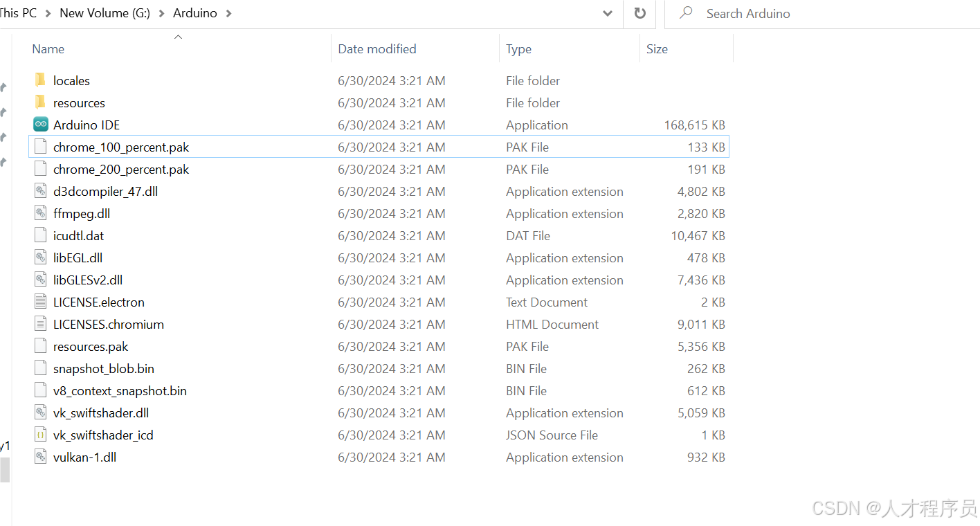The image size is (980, 526).
Task: Click the LICENSE.electron text document icon
Action: coord(41,302)
